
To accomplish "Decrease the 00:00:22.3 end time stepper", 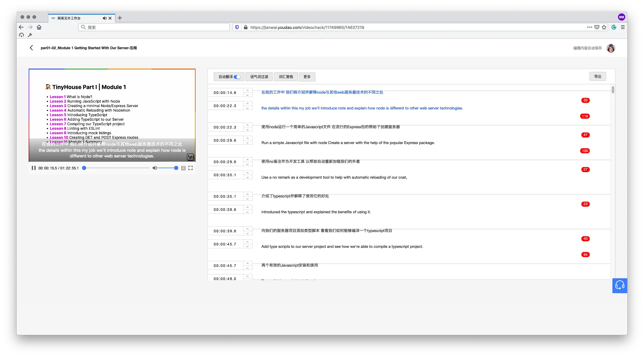I will [x=247, y=108].
